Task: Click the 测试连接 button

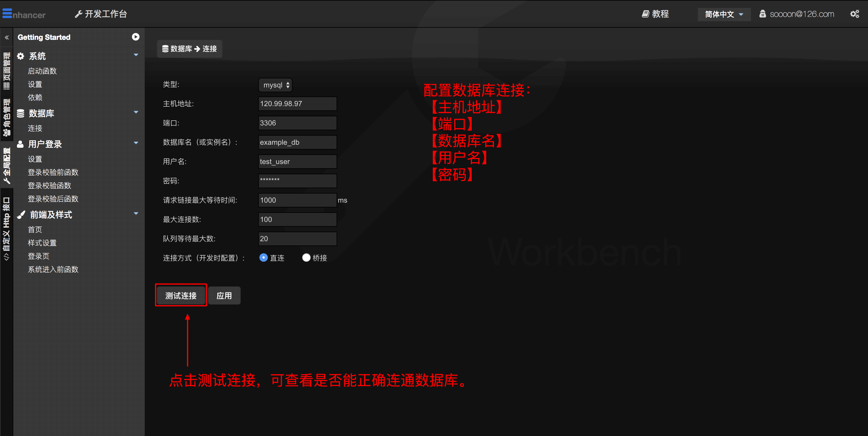Action: coord(181,295)
